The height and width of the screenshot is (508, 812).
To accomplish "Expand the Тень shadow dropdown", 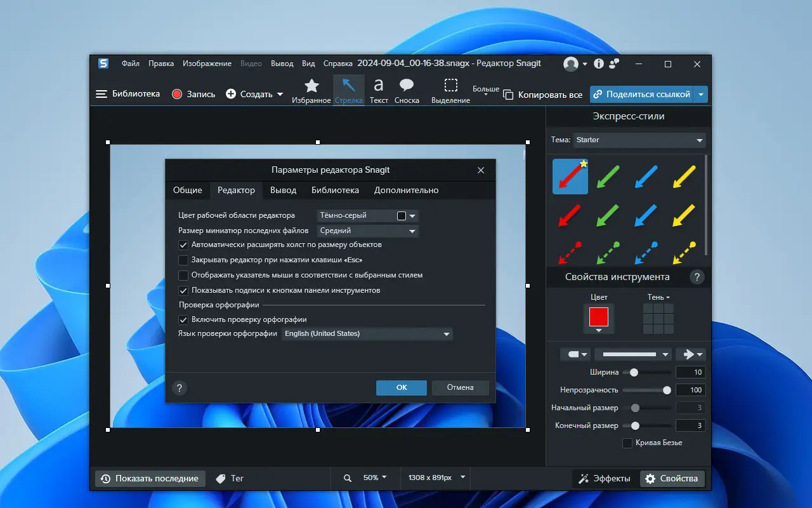I will [x=658, y=297].
